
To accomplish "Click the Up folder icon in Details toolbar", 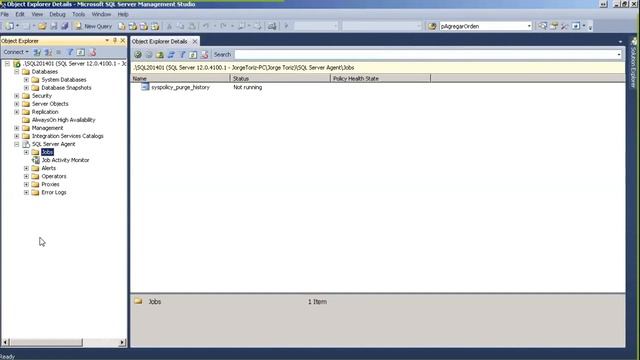I will point(160,54).
